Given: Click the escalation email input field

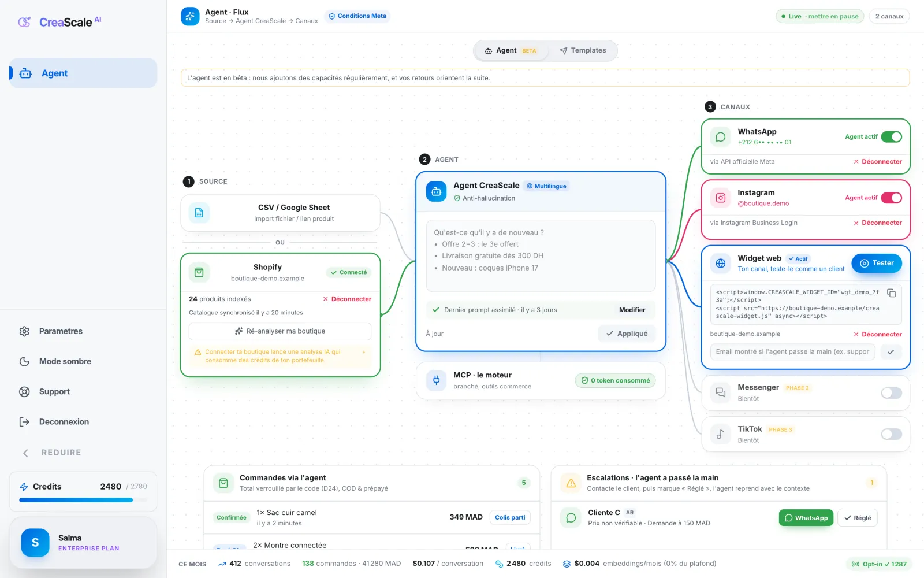Looking at the screenshot, I should point(793,352).
